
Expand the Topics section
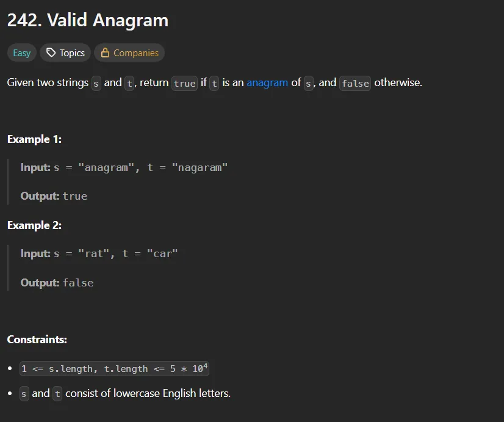66,53
